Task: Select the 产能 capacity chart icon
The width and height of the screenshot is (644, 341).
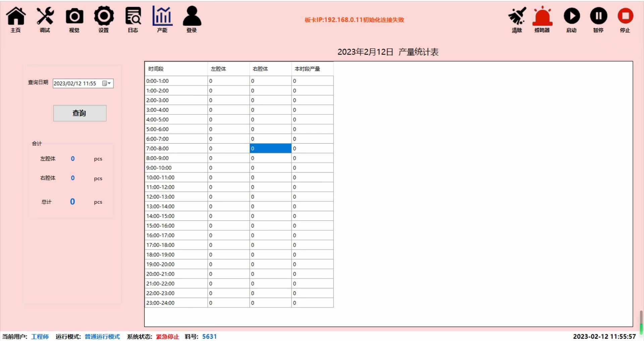Action: 162,19
